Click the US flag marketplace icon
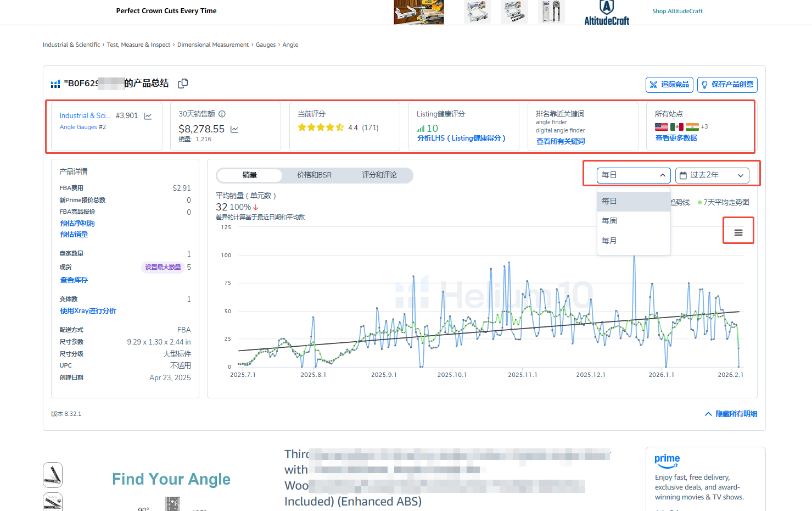This screenshot has height=511, width=812. (x=661, y=127)
